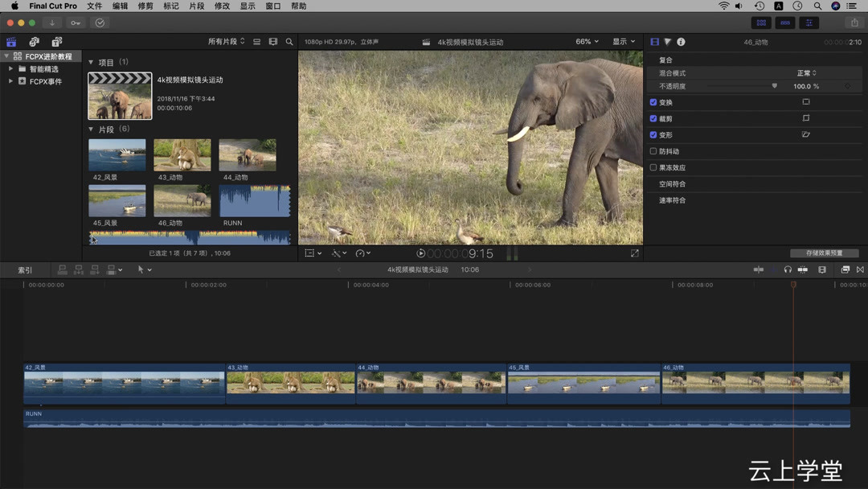Toggle the headphones audio skimming icon
Screen dimensions: 868x489
click(788, 270)
